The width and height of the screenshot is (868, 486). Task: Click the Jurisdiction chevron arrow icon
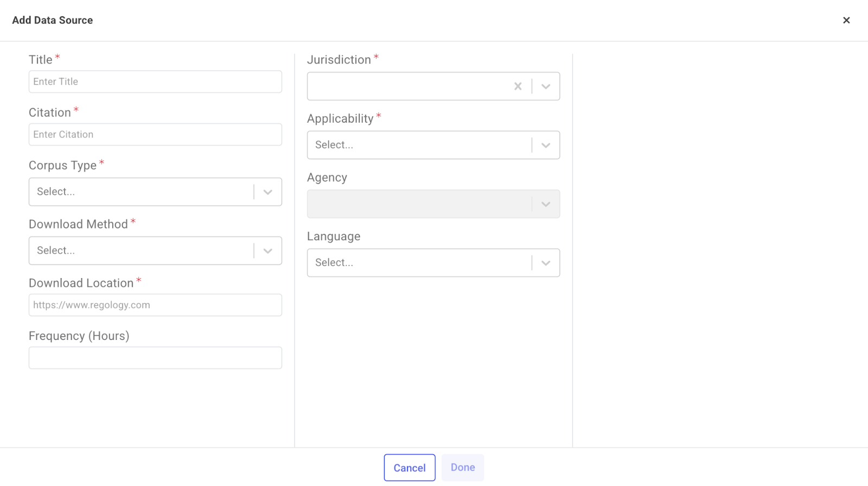tap(546, 86)
